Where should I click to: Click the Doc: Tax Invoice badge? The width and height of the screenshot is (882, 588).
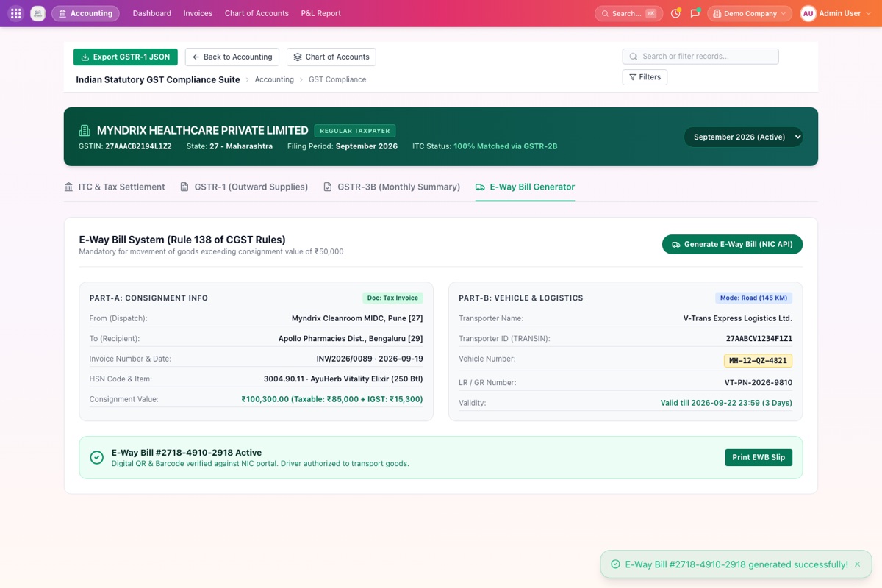pyautogui.click(x=392, y=298)
